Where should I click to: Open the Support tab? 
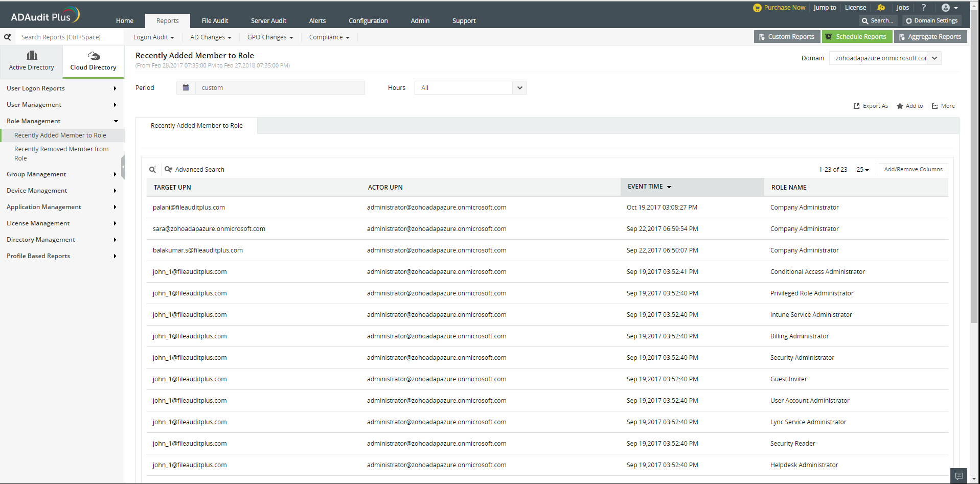coord(464,21)
